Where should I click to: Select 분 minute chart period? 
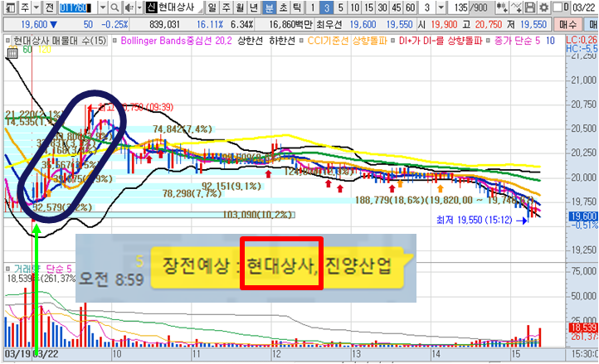point(269,7)
